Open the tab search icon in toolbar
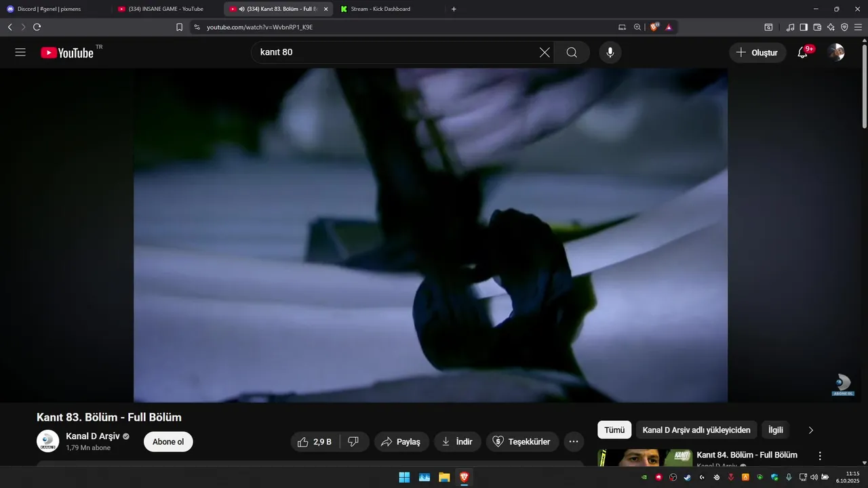The height and width of the screenshot is (488, 868). (768, 27)
